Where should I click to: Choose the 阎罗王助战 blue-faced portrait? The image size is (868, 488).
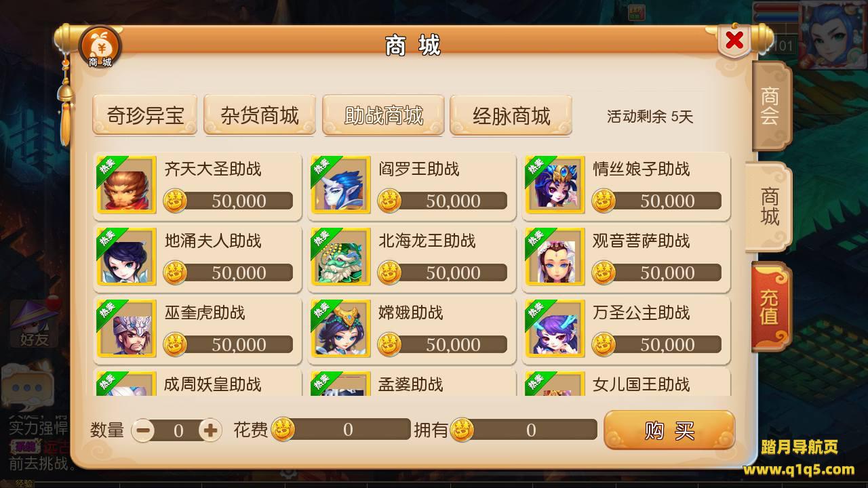(x=340, y=185)
